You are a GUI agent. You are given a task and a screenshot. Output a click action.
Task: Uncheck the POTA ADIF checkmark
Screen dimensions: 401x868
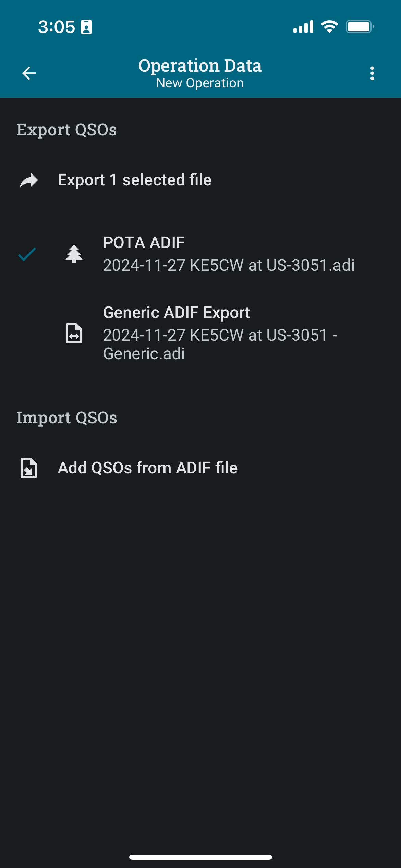(x=27, y=254)
